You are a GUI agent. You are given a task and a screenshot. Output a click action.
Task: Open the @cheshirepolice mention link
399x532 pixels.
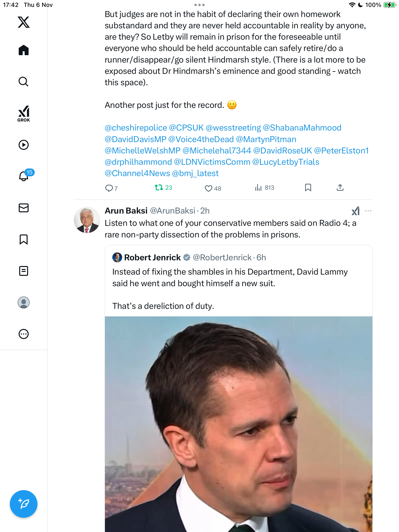[136, 128]
